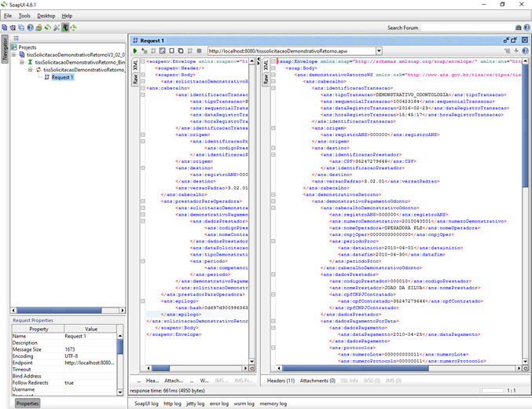
Task: Switch to response Headers (11) tab
Action: [x=281, y=381]
